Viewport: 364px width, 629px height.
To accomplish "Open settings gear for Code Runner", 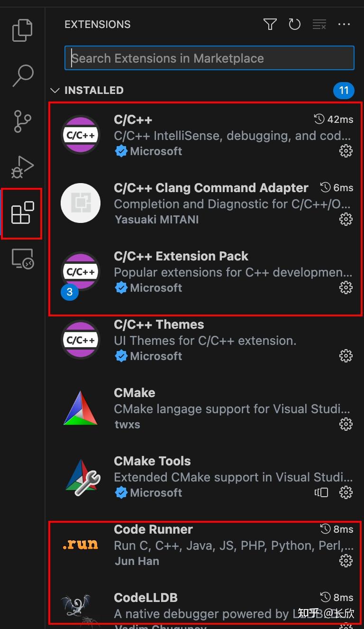I will point(346,561).
